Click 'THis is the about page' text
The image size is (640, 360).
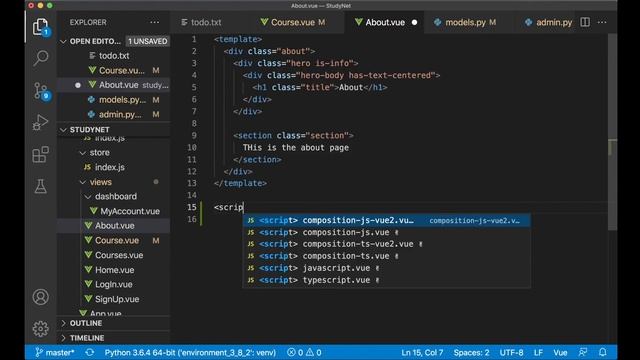pyautogui.click(x=296, y=148)
